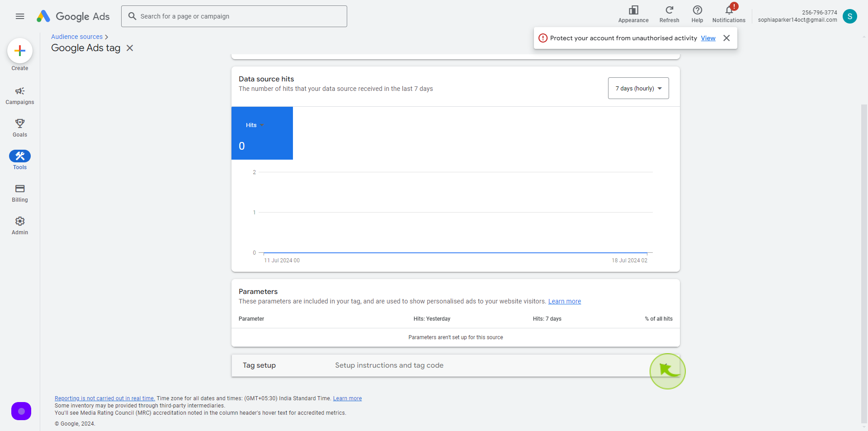Open 'Reporting is not carried out in real time' link
Screen dimensions: 868x431
pos(105,398)
